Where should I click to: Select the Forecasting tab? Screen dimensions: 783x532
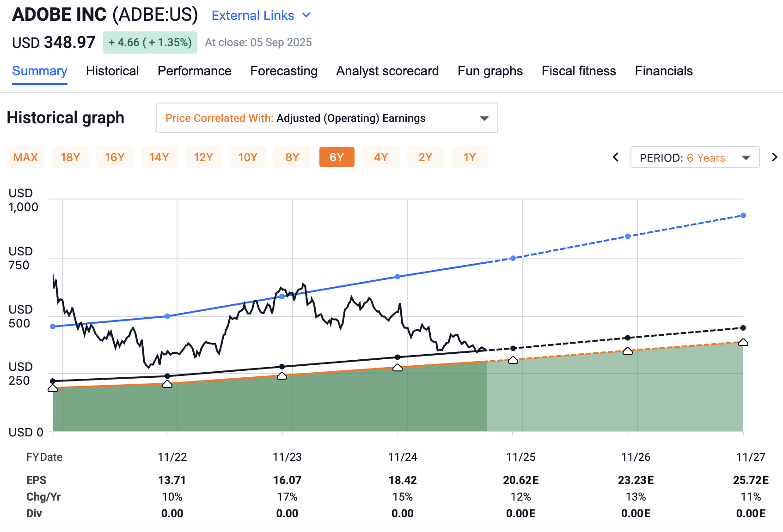coord(284,71)
